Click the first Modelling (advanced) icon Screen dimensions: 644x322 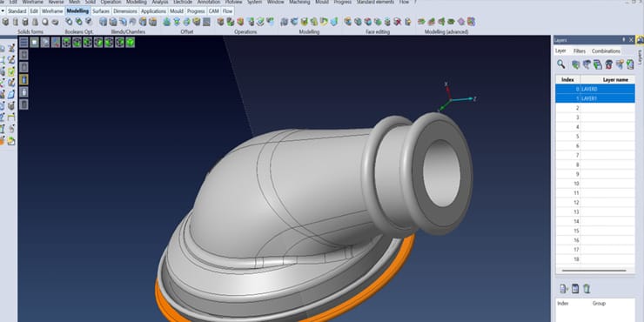pyautogui.click(x=421, y=22)
